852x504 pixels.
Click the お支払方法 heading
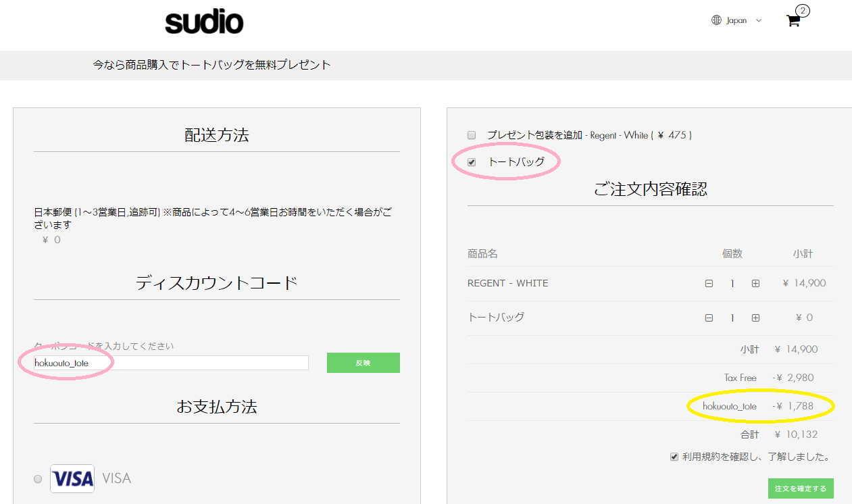(x=217, y=407)
